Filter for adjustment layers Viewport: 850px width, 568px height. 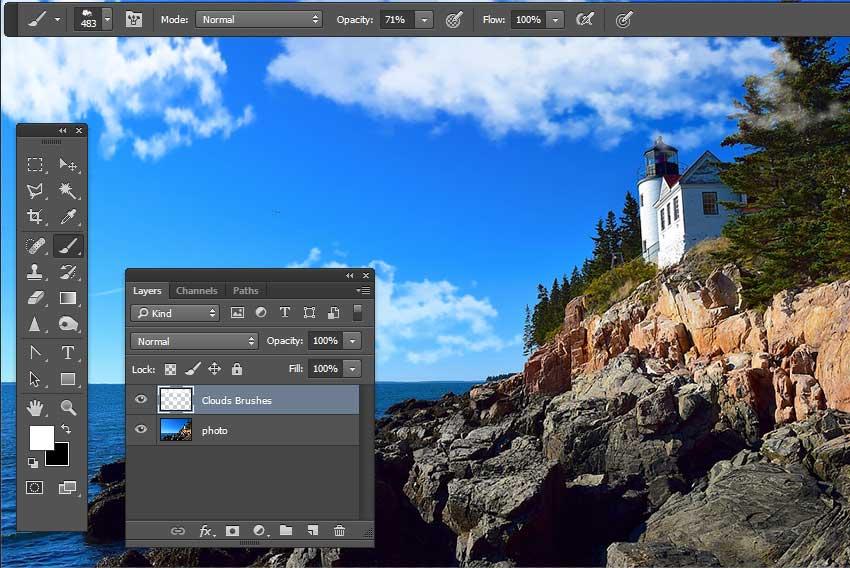pyautogui.click(x=261, y=313)
